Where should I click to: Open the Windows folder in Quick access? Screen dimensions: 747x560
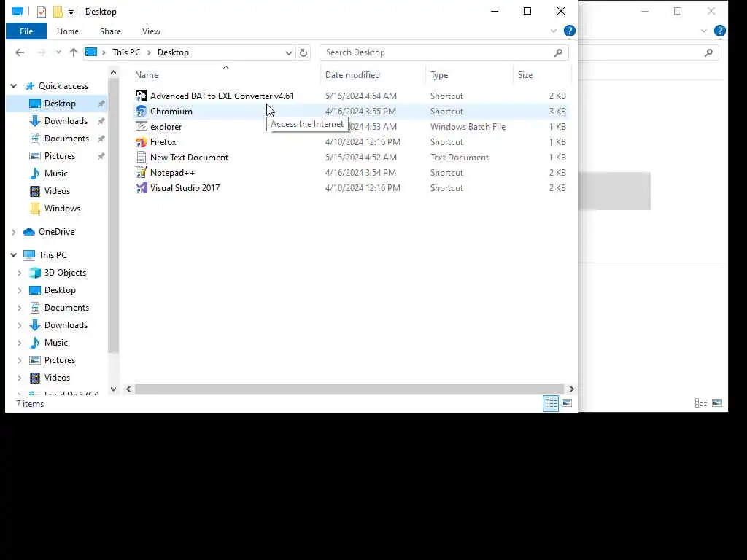tap(62, 209)
